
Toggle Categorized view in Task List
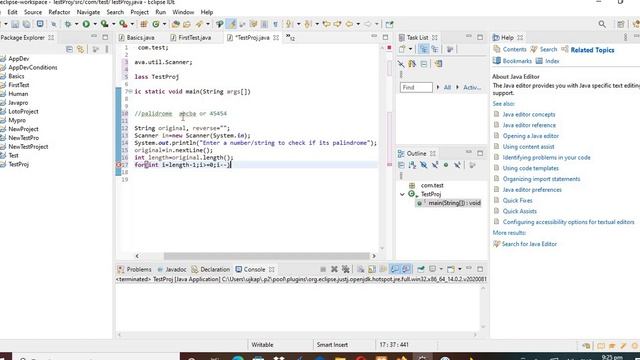(424, 49)
